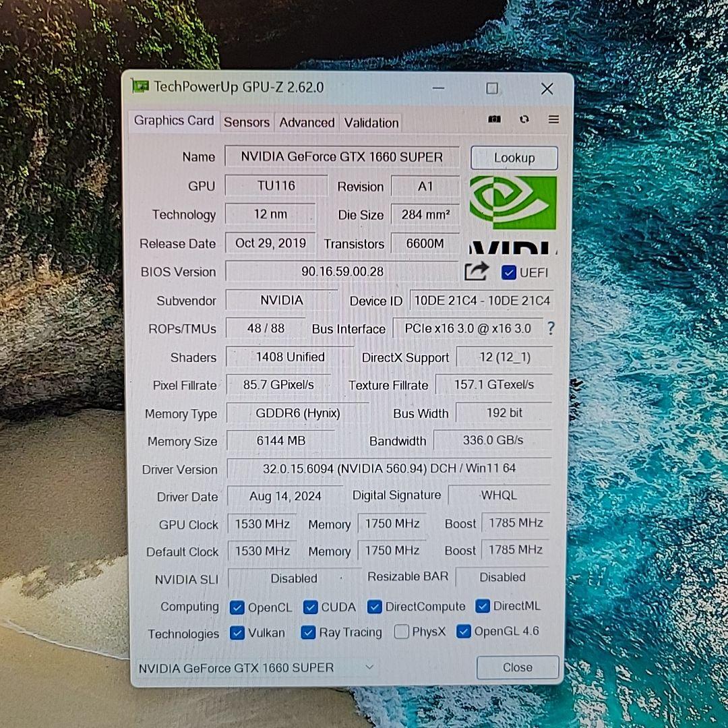Uncheck the OpenGL 4.6 checkbox
728x728 pixels.
(463, 631)
